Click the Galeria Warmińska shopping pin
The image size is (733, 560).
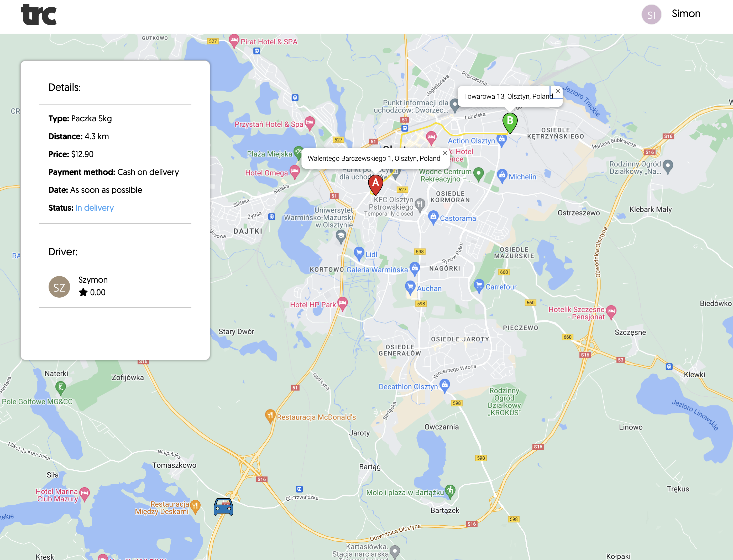point(415,268)
